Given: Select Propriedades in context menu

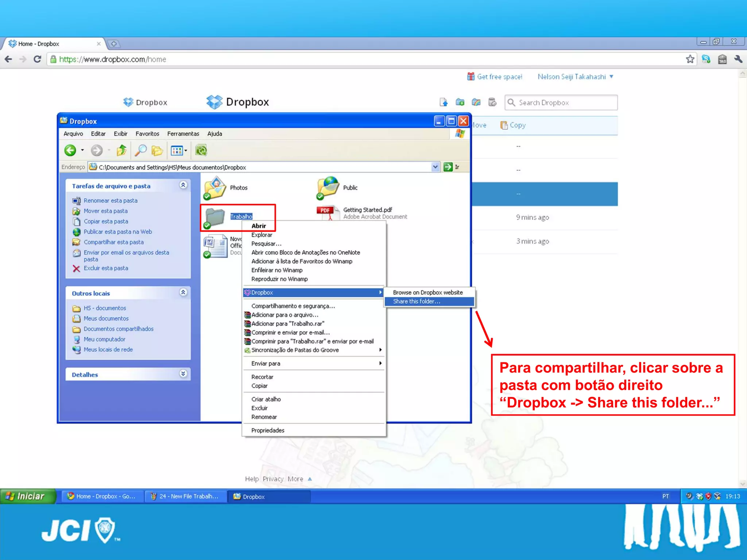Looking at the screenshot, I should (314, 431).
